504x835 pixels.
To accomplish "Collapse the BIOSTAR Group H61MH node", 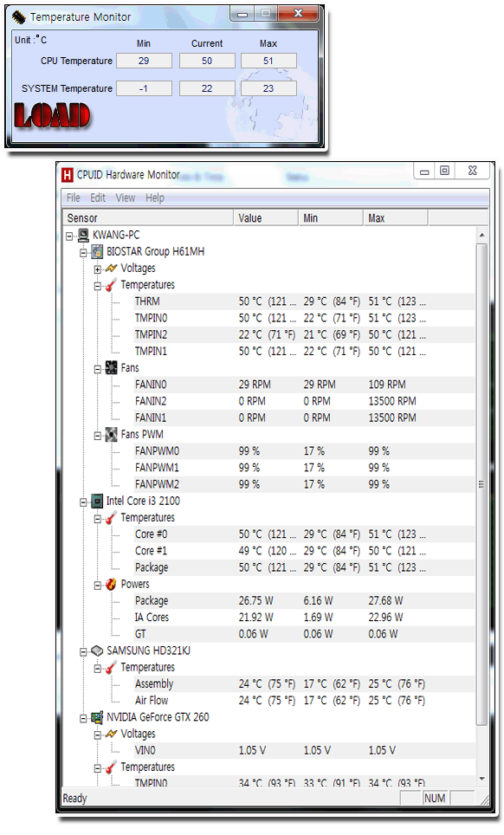I will [x=83, y=252].
